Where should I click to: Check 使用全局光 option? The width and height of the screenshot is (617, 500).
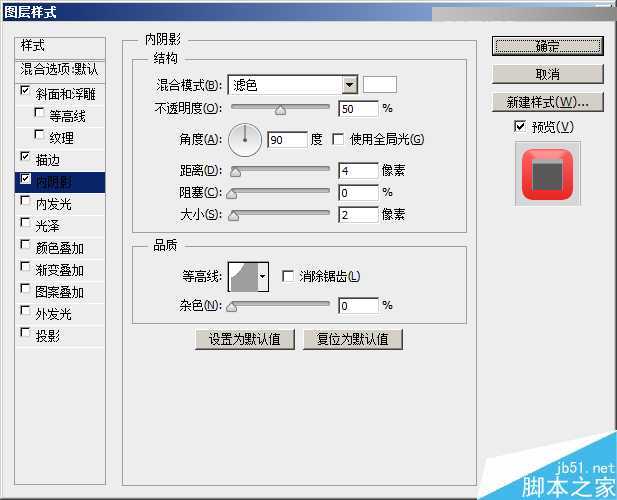[338, 139]
